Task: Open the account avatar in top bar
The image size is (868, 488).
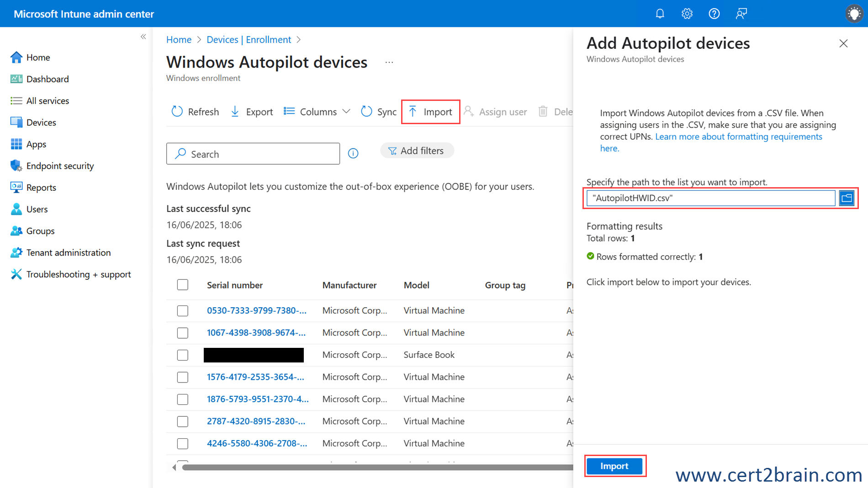Action: coord(854,14)
